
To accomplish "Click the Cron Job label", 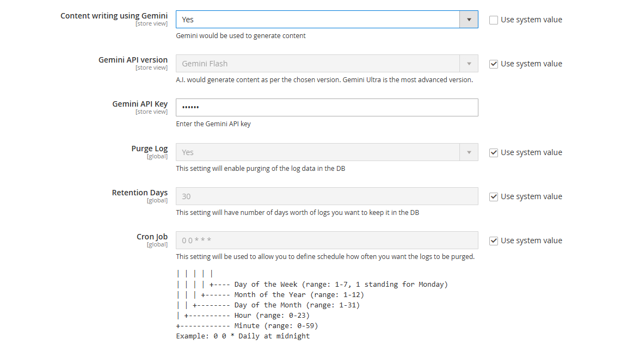I will [152, 237].
